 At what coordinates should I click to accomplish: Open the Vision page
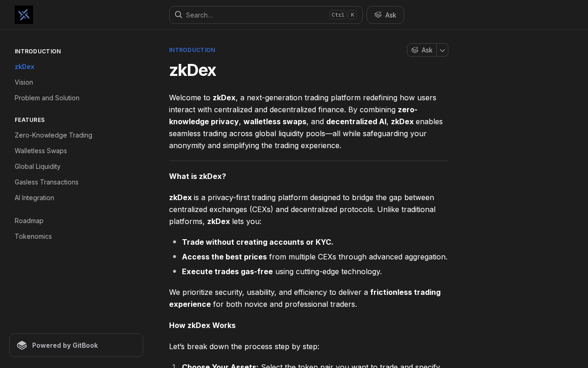click(24, 82)
